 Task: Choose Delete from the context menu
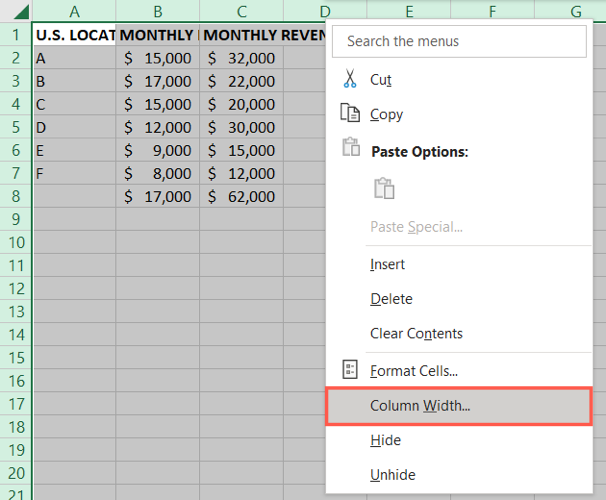[x=391, y=299]
